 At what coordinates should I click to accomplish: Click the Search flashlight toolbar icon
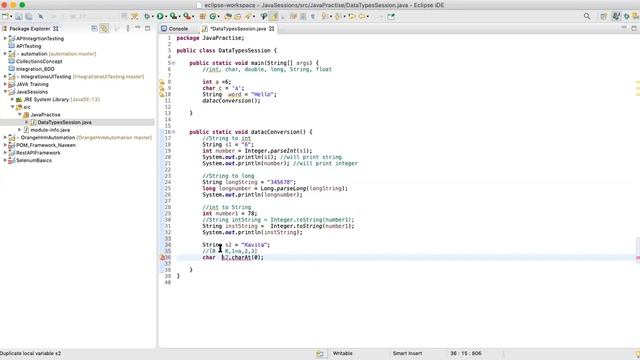(248, 16)
